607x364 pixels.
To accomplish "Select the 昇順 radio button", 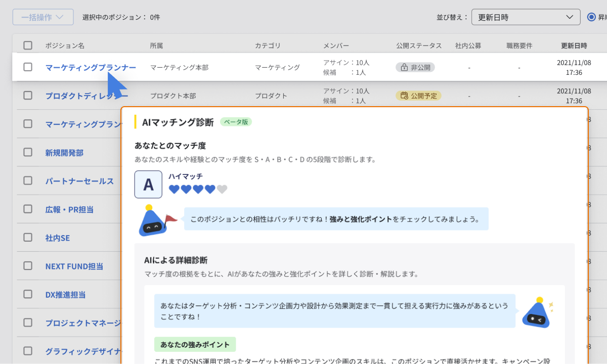I will coord(591,17).
